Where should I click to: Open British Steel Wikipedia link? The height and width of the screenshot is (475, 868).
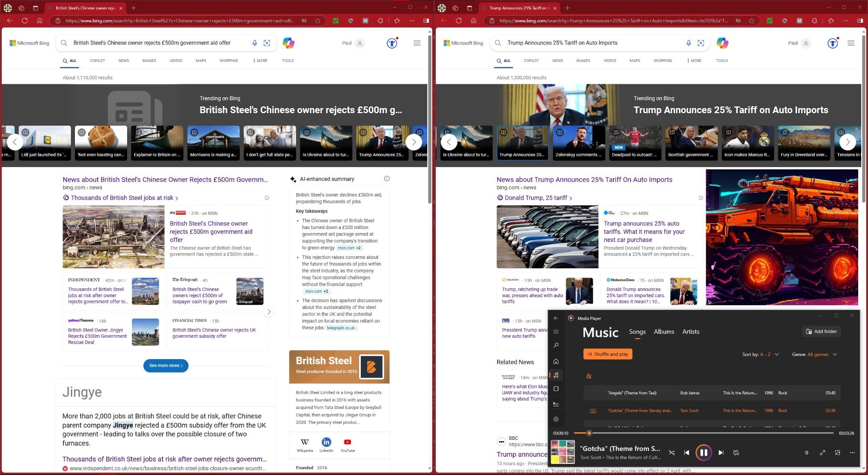click(305, 445)
